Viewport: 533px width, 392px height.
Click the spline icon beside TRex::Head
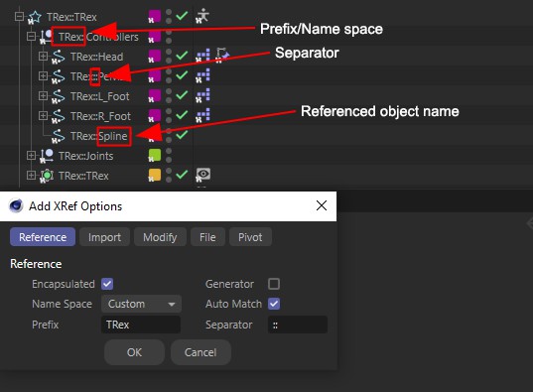coord(59,57)
